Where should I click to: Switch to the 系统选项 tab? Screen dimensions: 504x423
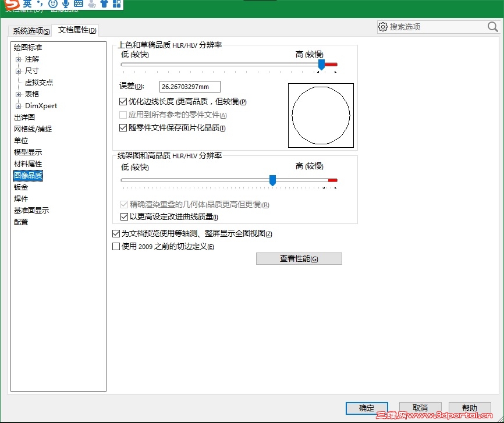tap(30, 31)
